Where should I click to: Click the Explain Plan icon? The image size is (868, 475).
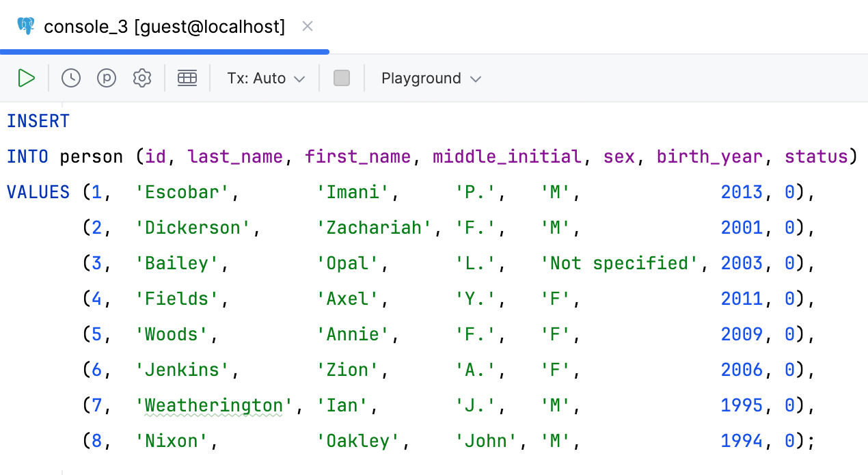(x=107, y=78)
